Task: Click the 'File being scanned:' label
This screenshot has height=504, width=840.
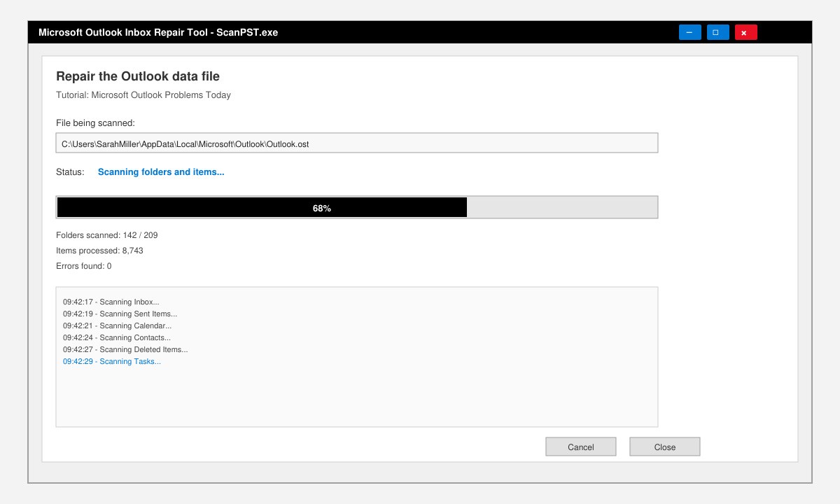Action: (x=95, y=123)
